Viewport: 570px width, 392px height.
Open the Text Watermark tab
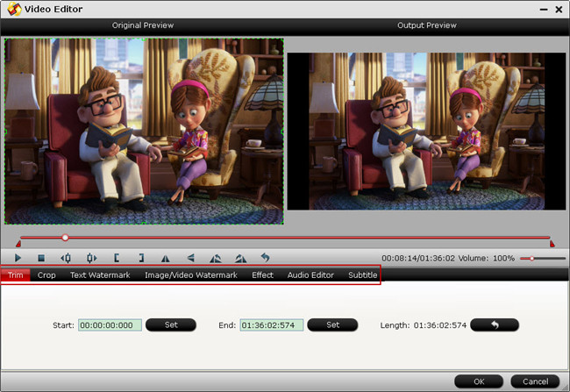pos(100,274)
